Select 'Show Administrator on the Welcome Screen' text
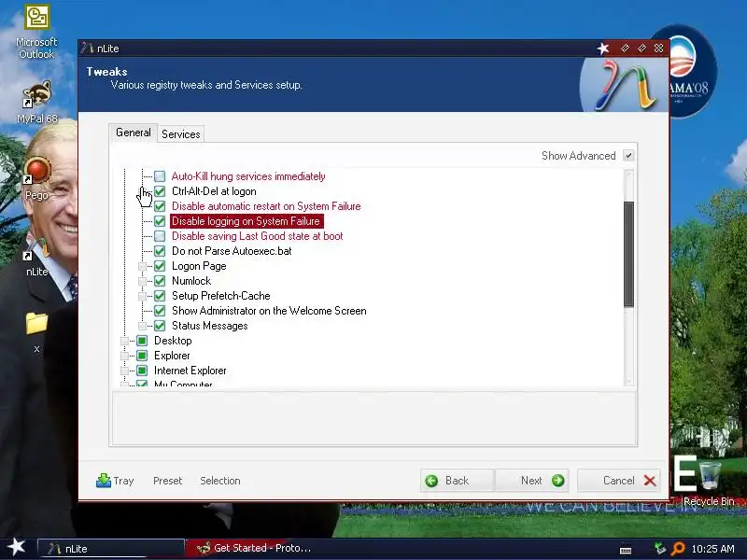 (269, 311)
